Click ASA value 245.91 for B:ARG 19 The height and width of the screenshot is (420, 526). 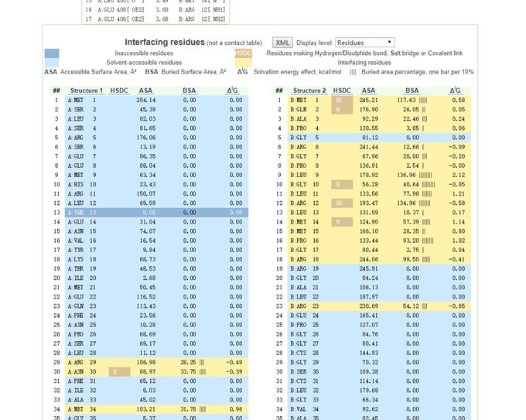click(x=369, y=268)
